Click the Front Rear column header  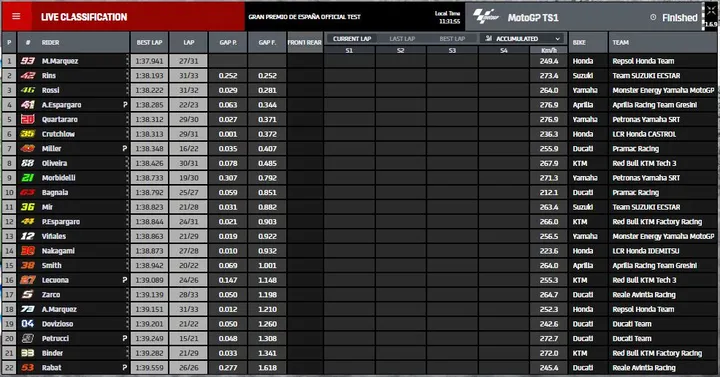point(305,42)
